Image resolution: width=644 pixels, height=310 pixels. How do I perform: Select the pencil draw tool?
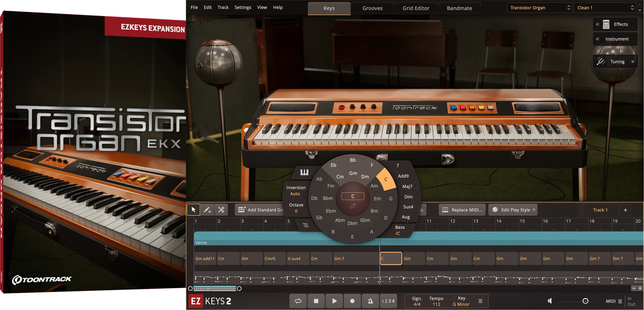207,210
